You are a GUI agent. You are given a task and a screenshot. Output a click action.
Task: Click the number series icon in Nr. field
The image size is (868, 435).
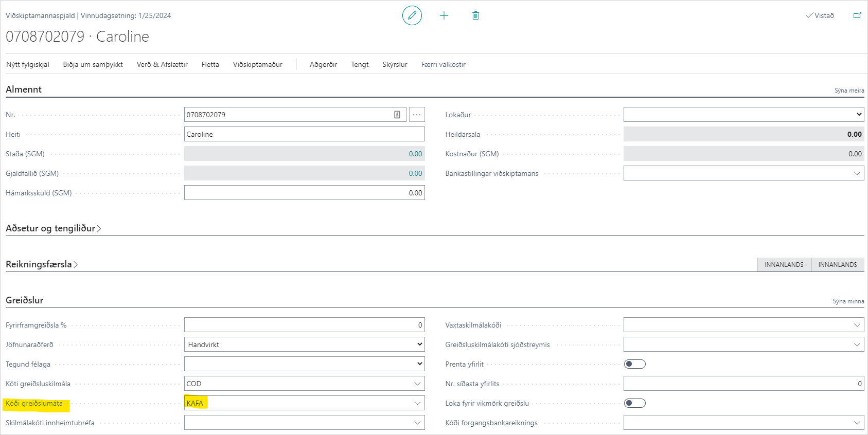point(397,115)
